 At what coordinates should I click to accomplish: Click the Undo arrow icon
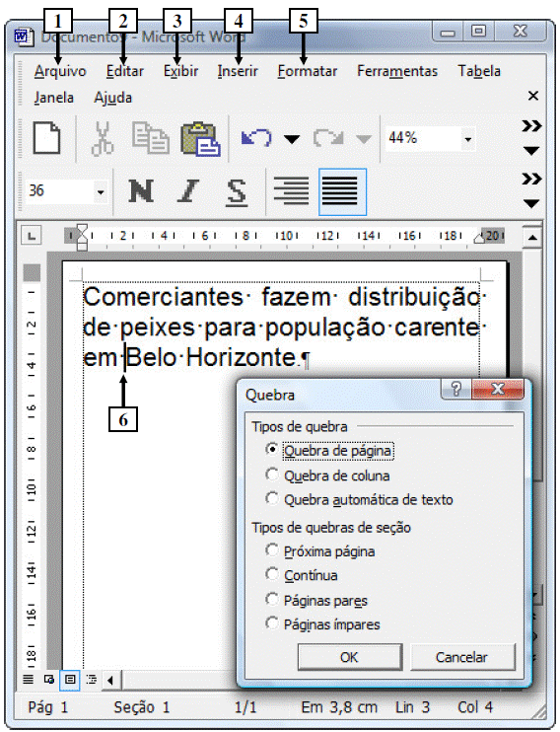pyautogui.click(x=256, y=138)
